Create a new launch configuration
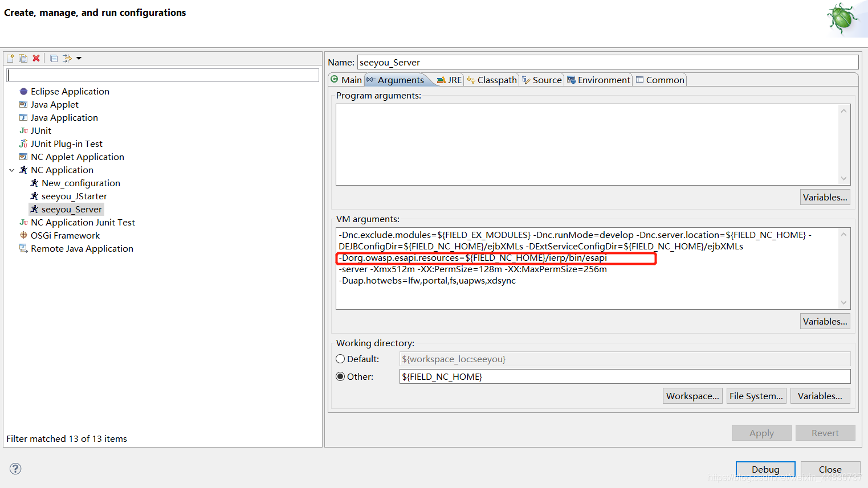 tap(10, 58)
